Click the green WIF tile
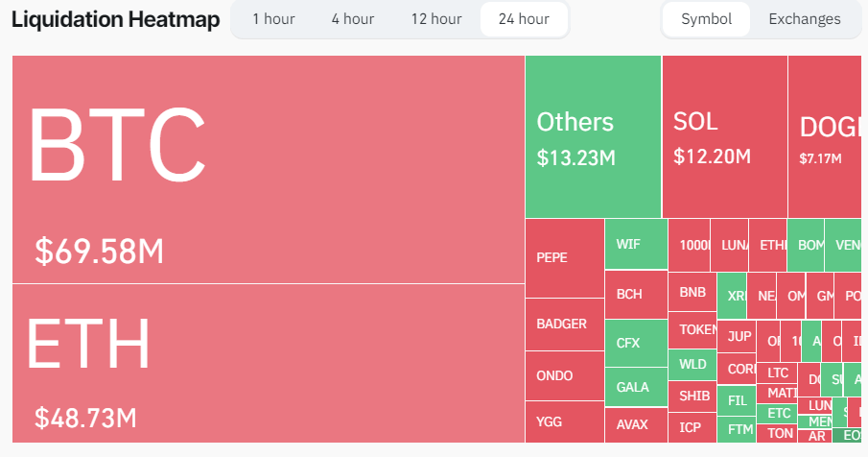 (x=635, y=244)
